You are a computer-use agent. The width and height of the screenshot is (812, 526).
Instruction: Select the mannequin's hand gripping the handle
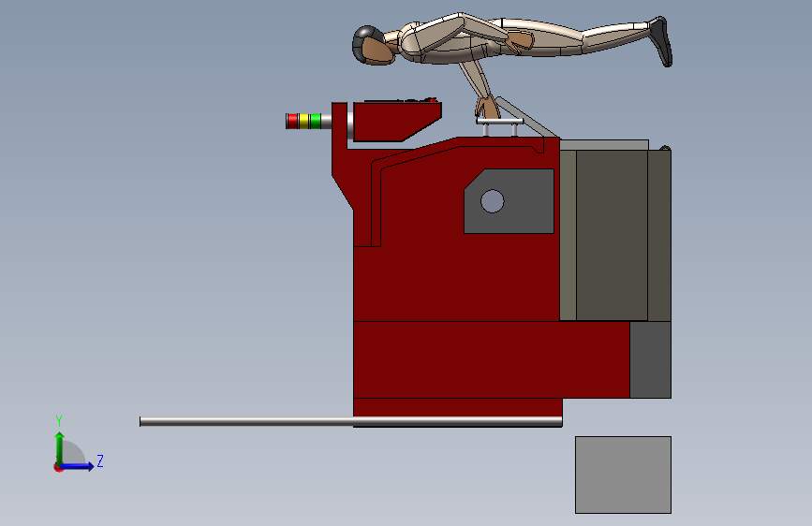(x=487, y=108)
